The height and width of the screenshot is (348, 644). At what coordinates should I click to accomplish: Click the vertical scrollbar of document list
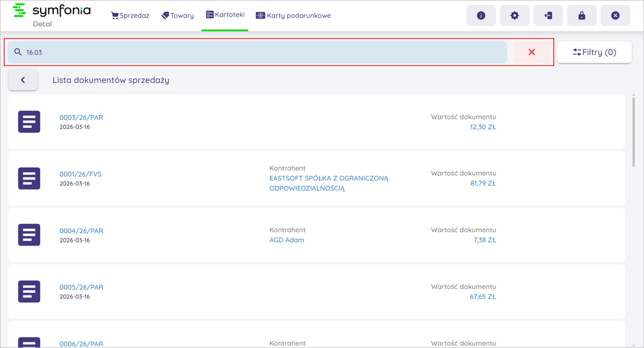pos(634,134)
